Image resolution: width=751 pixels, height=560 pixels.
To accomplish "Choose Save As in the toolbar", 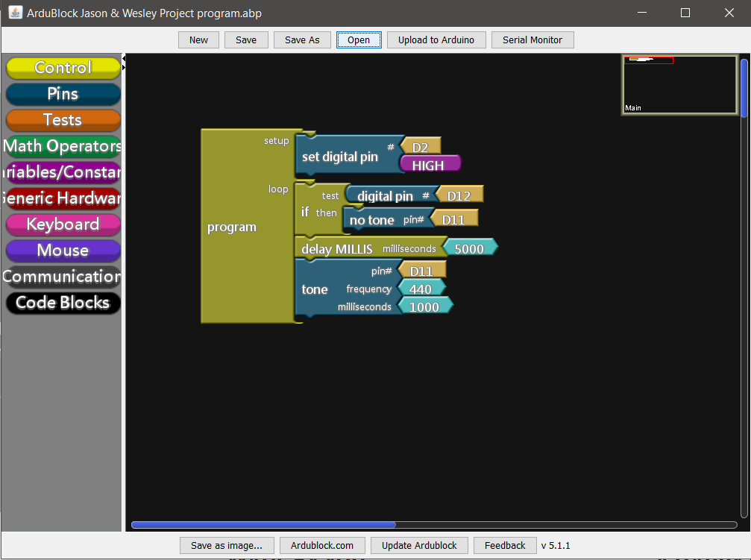I will point(302,40).
